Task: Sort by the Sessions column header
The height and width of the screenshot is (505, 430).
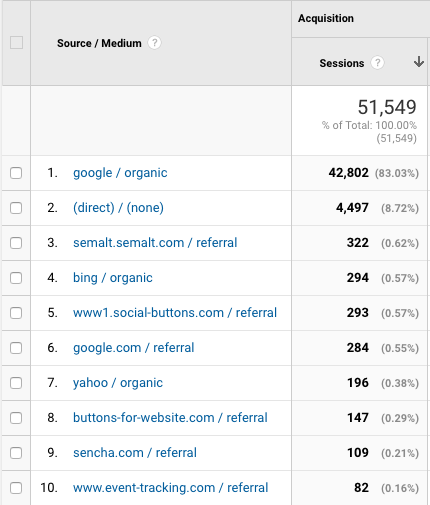Action: [x=342, y=63]
